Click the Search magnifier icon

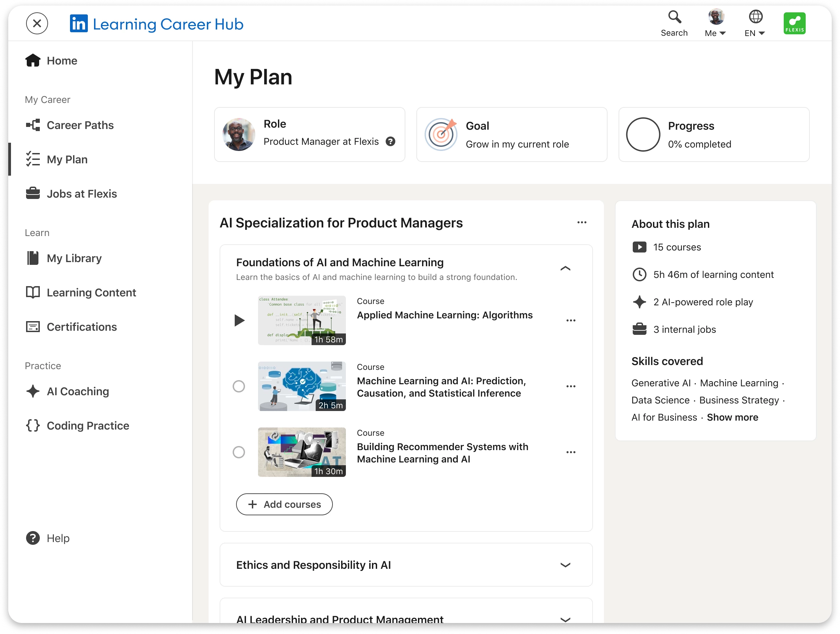pos(674,17)
